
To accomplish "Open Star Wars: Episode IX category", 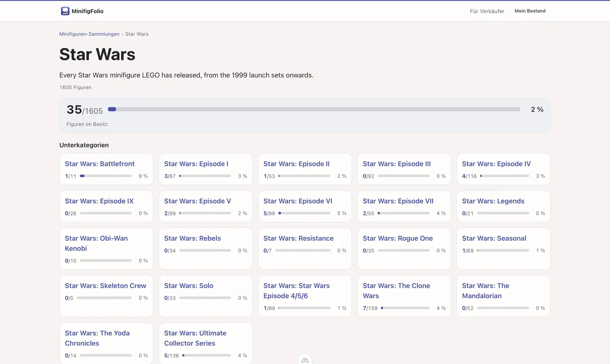I will click(106, 206).
